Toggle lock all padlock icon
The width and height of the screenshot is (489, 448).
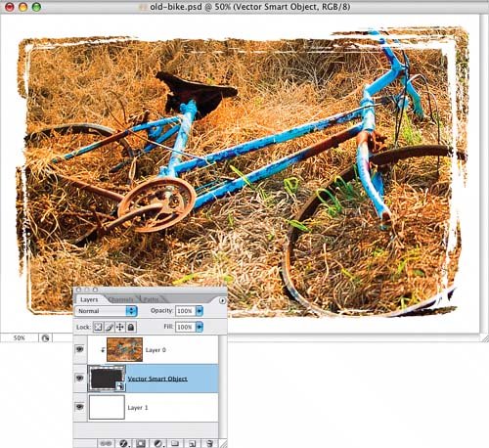(x=131, y=327)
